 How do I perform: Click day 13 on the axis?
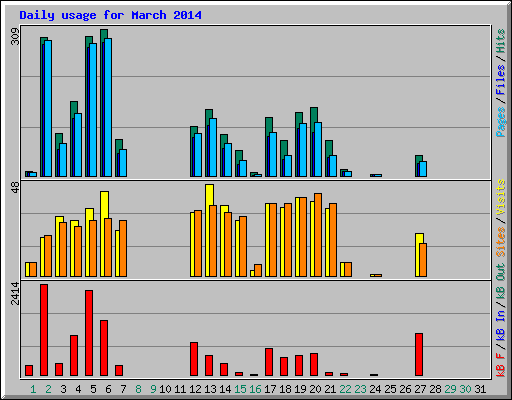(x=210, y=389)
